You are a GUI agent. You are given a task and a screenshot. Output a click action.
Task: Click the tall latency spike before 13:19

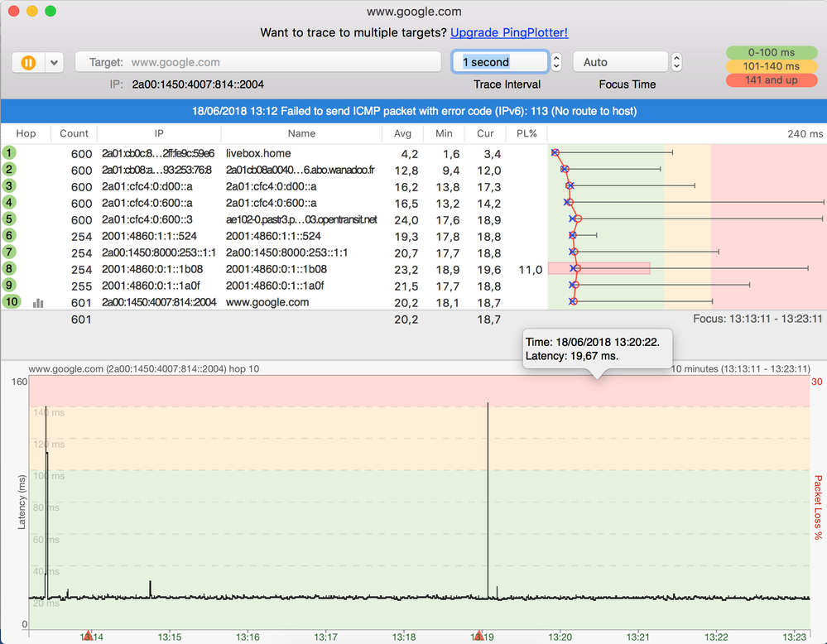pyautogui.click(x=488, y=501)
